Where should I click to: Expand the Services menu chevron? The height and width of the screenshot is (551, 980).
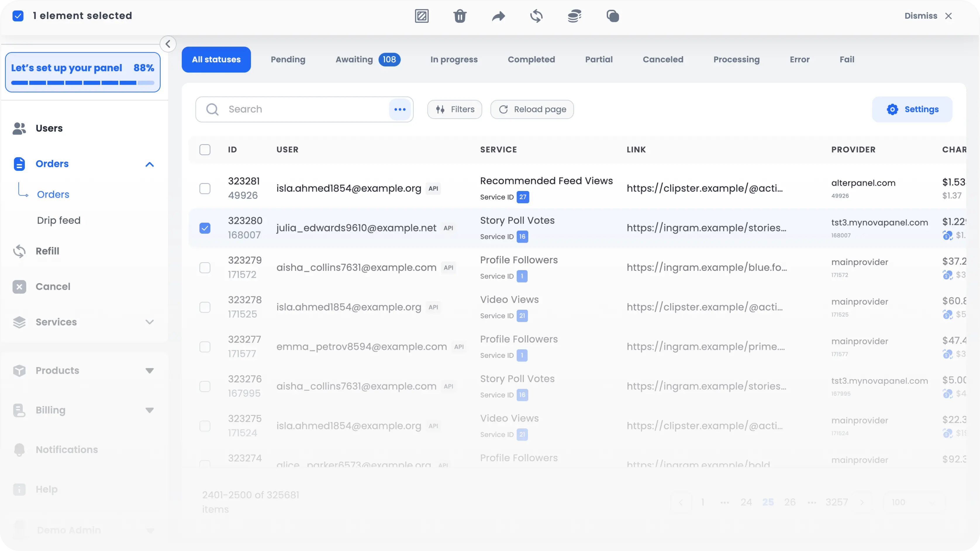149,322
